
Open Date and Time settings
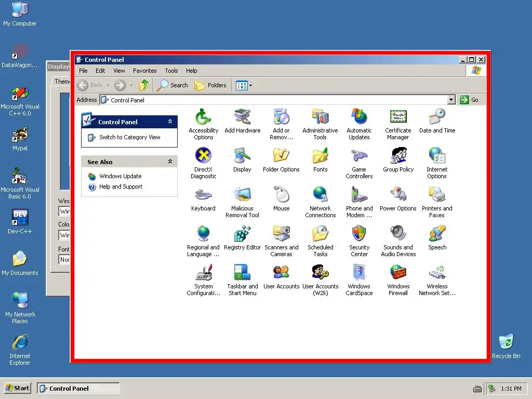click(437, 121)
